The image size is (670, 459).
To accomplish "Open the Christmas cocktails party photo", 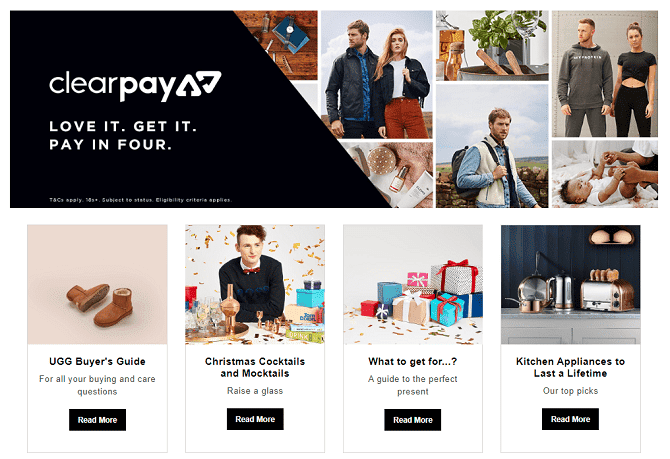I will click(x=255, y=285).
